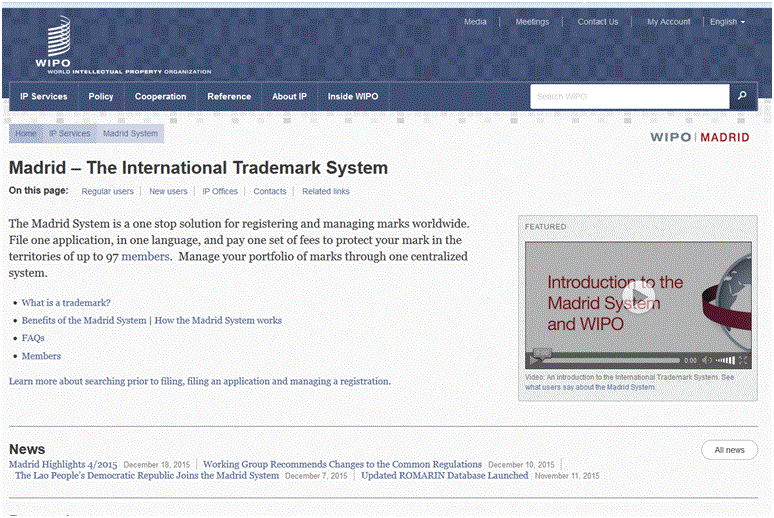Open 'Learn more about searching prior to filing' link
774x518 pixels.
tap(200, 381)
